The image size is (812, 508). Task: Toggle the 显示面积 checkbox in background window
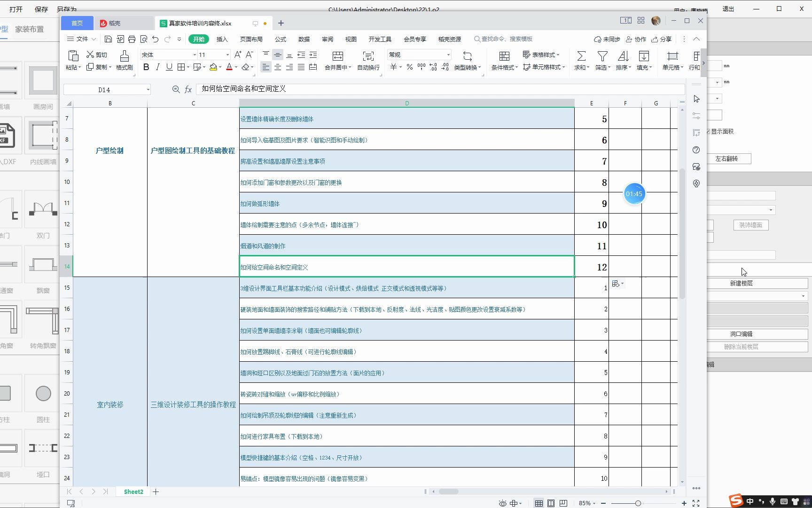708,132
